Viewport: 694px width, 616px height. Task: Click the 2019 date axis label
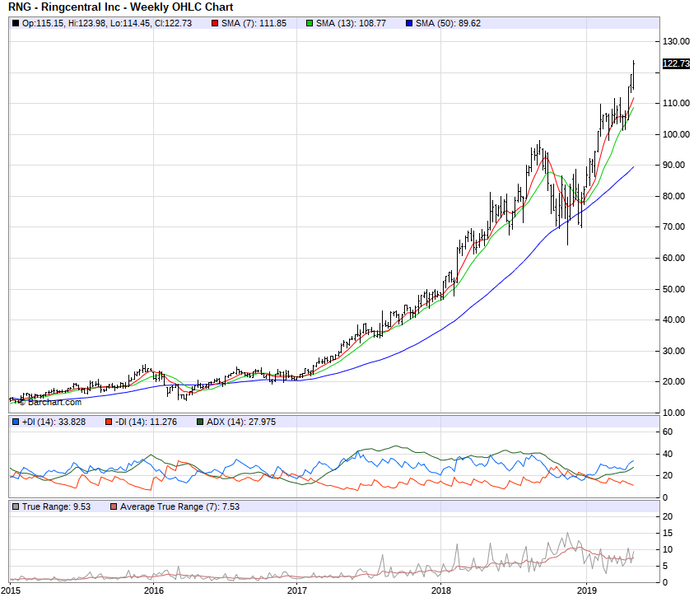586,590
